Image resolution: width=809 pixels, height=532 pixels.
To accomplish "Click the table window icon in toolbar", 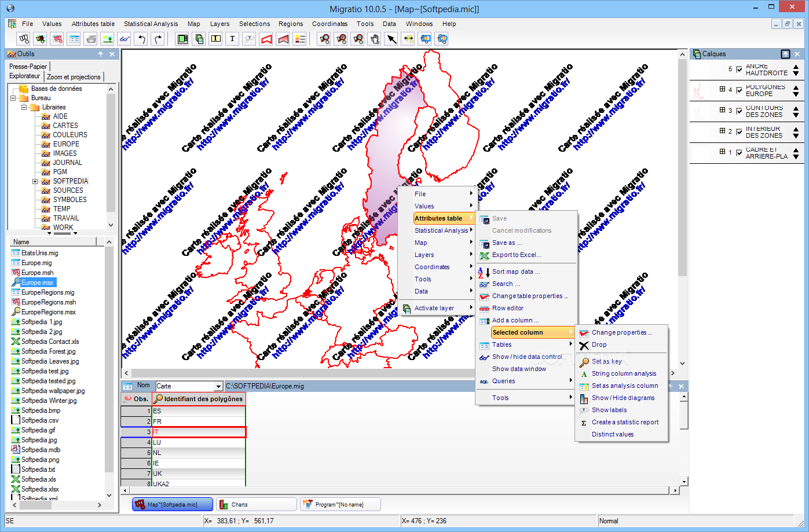I will pyautogui.click(x=74, y=39).
